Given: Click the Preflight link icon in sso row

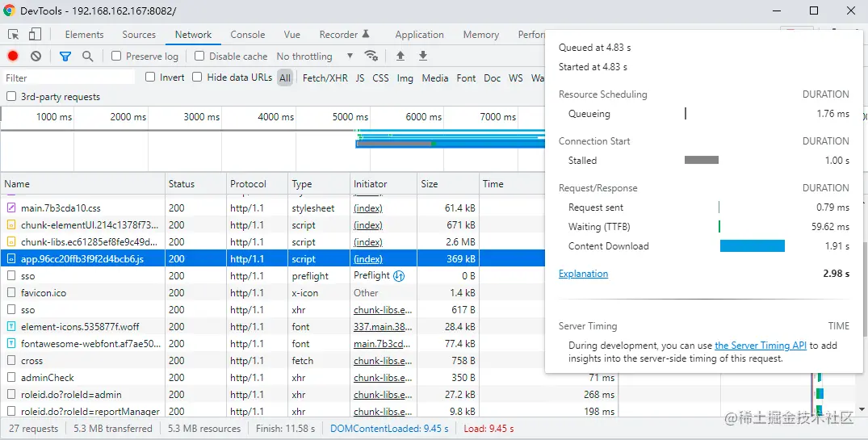Looking at the screenshot, I should pyautogui.click(x=399, y=275).
